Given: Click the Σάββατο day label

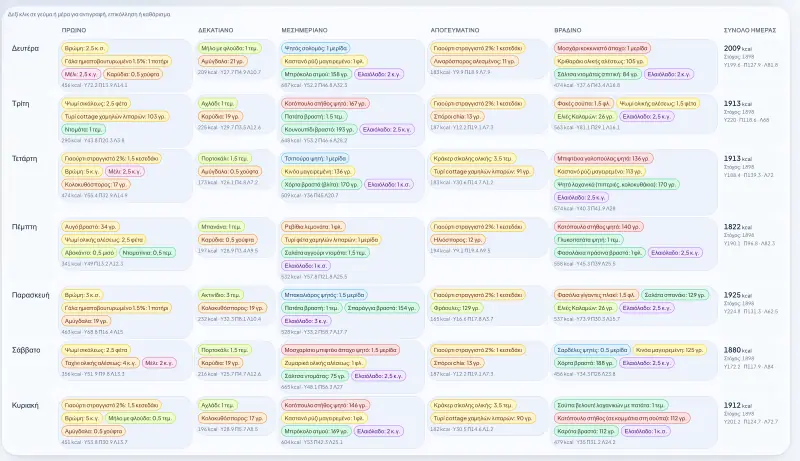Looking at the screenshot, I should point(26,350).
